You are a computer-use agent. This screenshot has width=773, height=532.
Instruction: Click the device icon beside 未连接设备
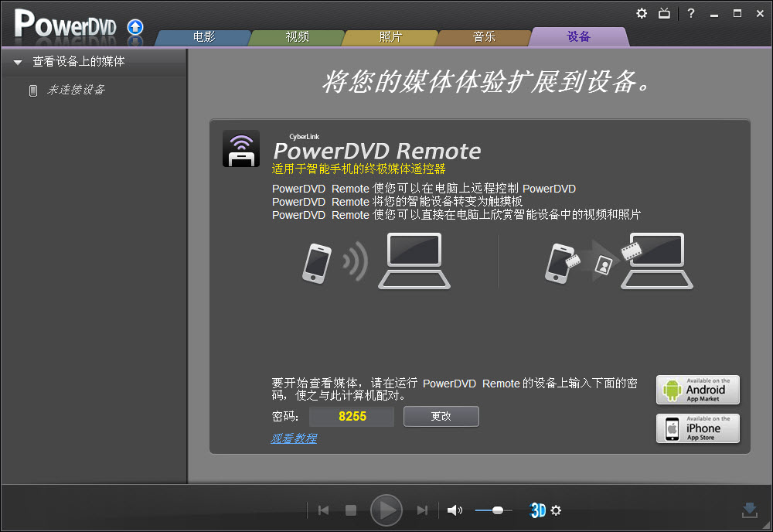[33, 90]
